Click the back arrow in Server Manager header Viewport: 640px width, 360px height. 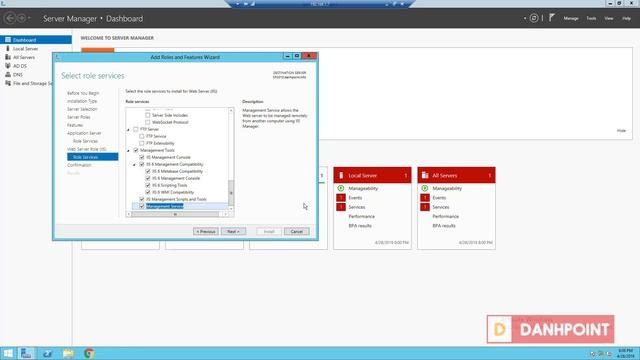coord(10,18)
